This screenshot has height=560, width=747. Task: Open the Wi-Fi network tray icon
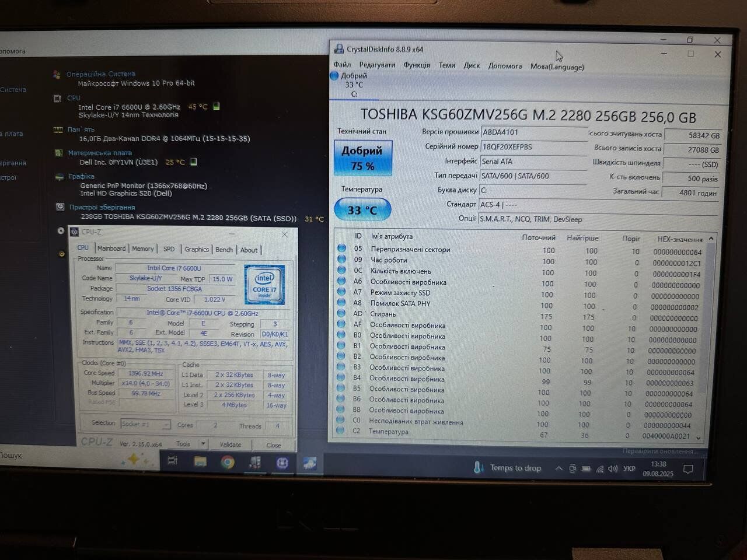pos(600,468)
